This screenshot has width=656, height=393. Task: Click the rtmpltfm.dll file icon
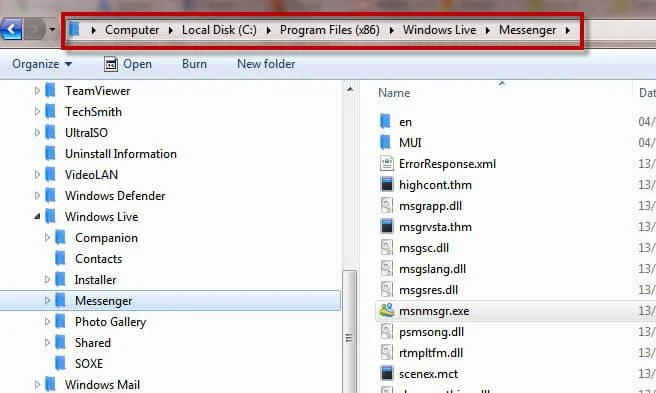(387, 352)
